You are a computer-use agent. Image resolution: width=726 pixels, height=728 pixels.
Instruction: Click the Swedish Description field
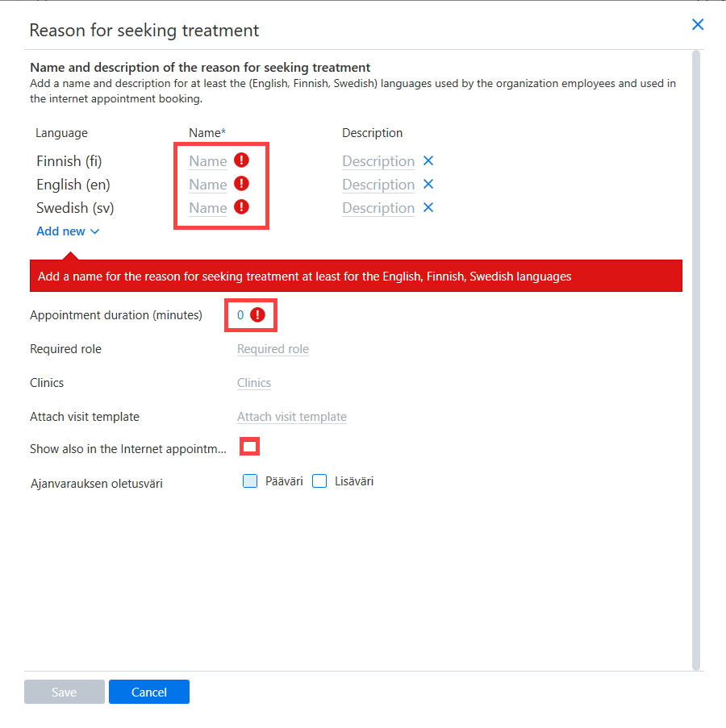(x=378, y=208)
